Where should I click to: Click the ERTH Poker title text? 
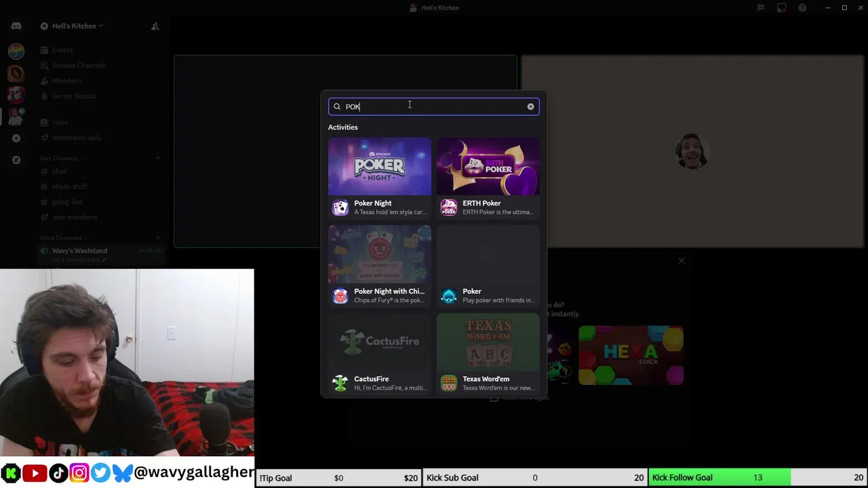pyautogui.click(x=481, y=203)
